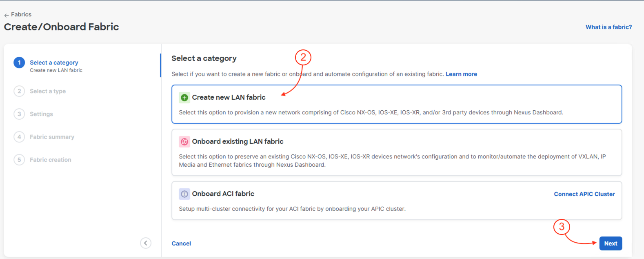Click step 5 number circle
The width and height of the screenshot is (644, 259).
pyautogui.click(x=19, y=160)
